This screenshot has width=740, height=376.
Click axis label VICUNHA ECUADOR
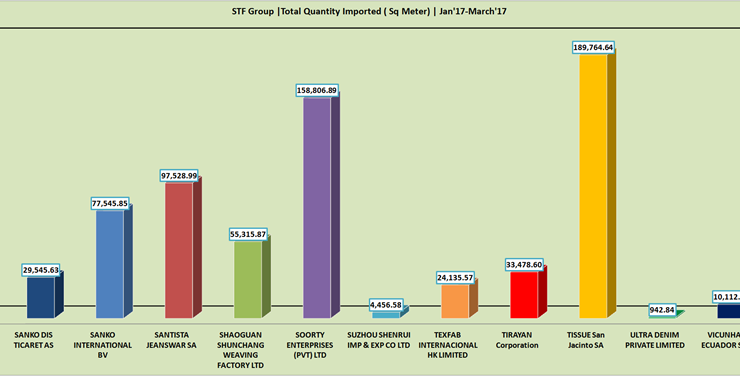pyautogui.click(x=721, y=340)
